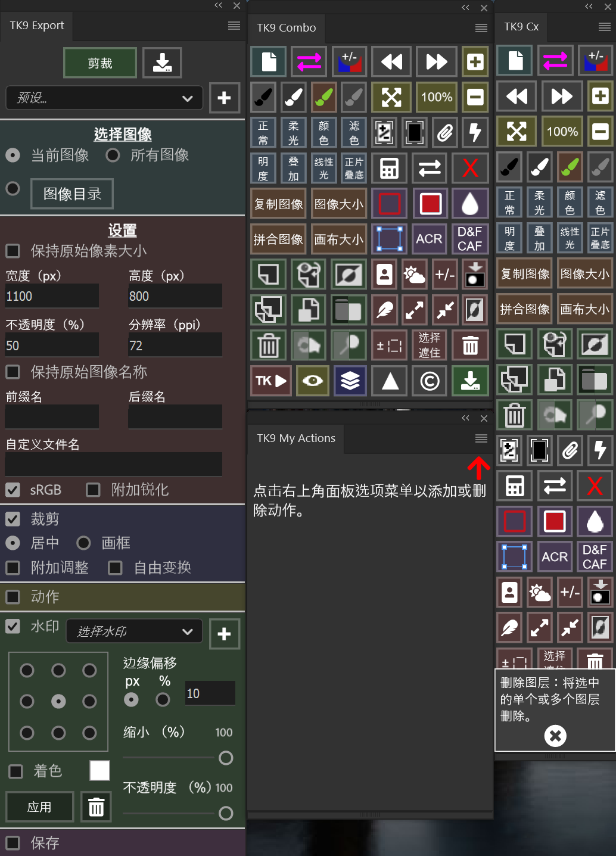The image size is (616, 856).
Task: Click the 自定义文件名 input field
Action: pos(113,464)
